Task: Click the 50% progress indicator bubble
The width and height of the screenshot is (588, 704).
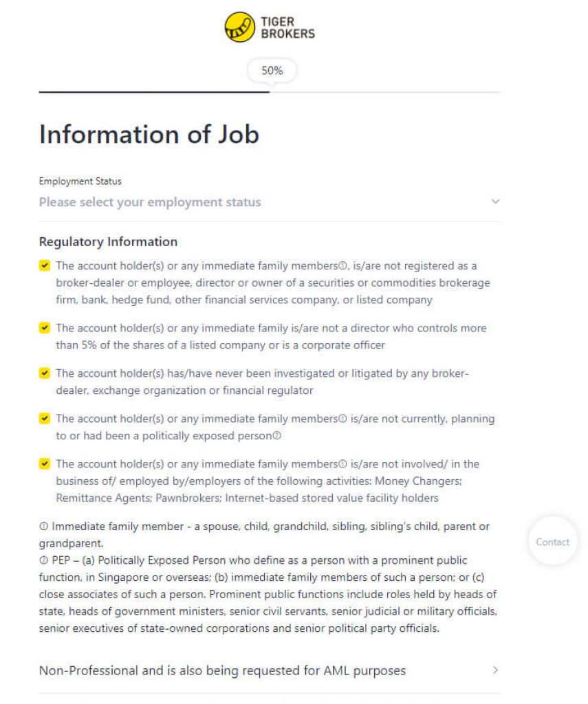Action: point(271,70)
